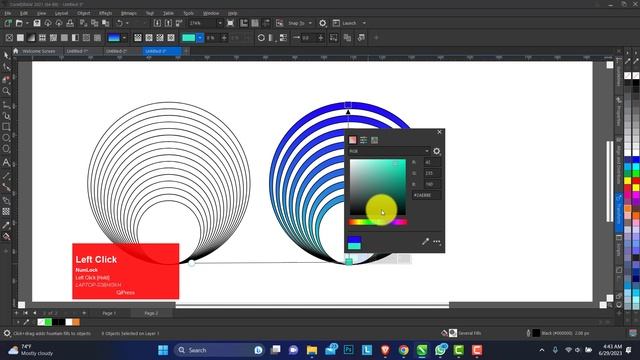Select the Pick tool in toolbox
The height and width of the screenshot is (360, 640).
(x=6, y=56)
